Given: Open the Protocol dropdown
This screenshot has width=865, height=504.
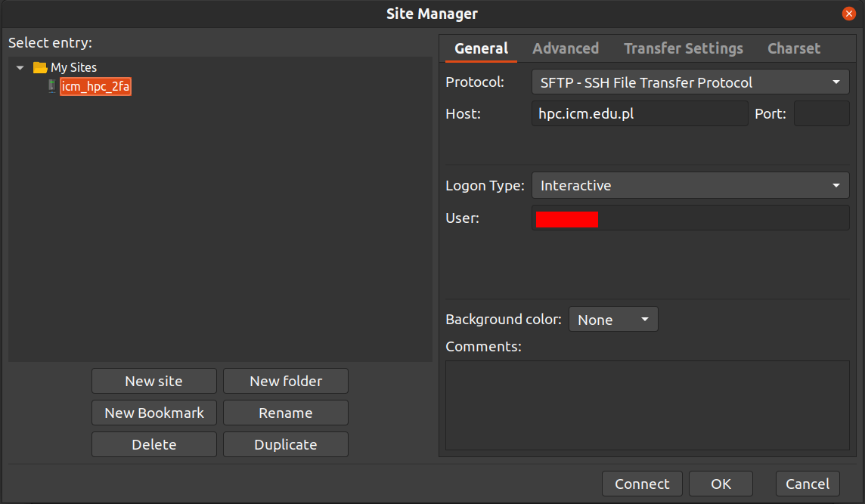Looking at the screenshot, I should click(x=690, y=82).
